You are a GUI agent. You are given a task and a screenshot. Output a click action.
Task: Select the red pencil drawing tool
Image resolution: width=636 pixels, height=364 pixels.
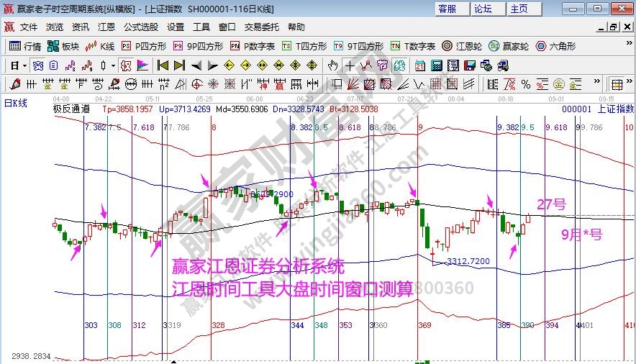point(15,84)
